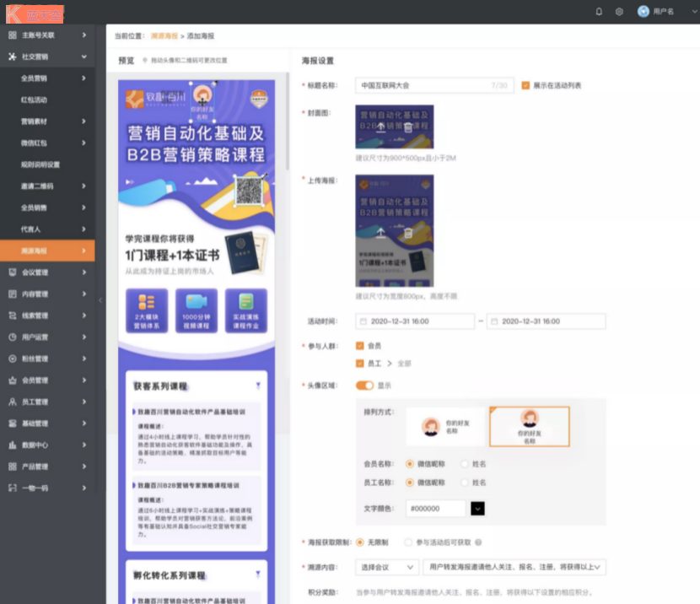The image size is (700, 604).
Task: Select 微信昵称 for 会员名称
Action: pyautogui.click(x=409, y=464)
